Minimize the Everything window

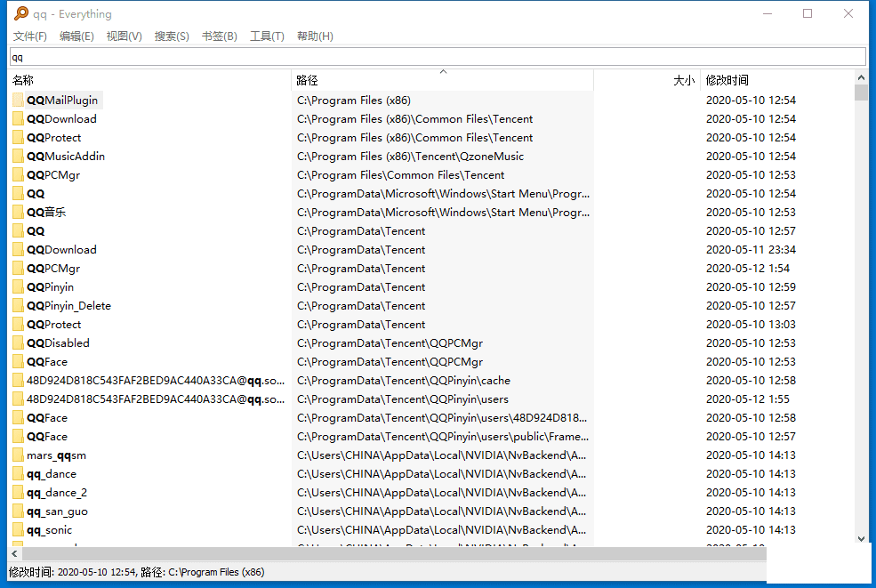click(x=768, y=13)
